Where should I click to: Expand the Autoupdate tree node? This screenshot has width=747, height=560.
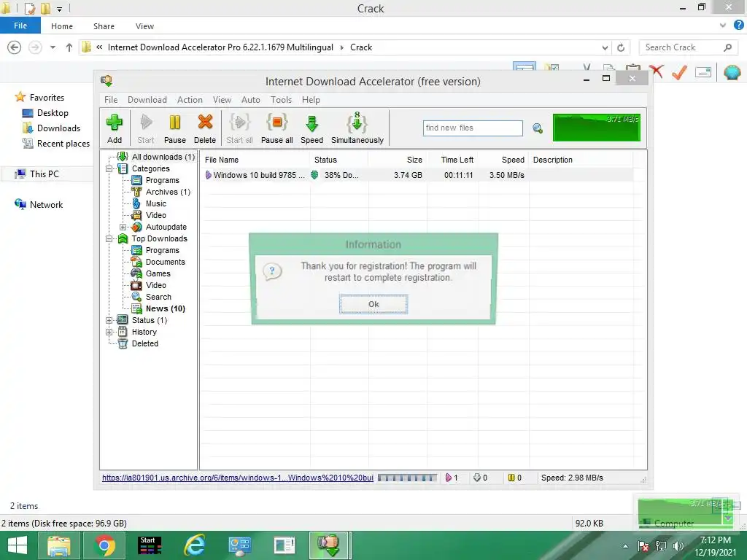click(x=123, y=227)
